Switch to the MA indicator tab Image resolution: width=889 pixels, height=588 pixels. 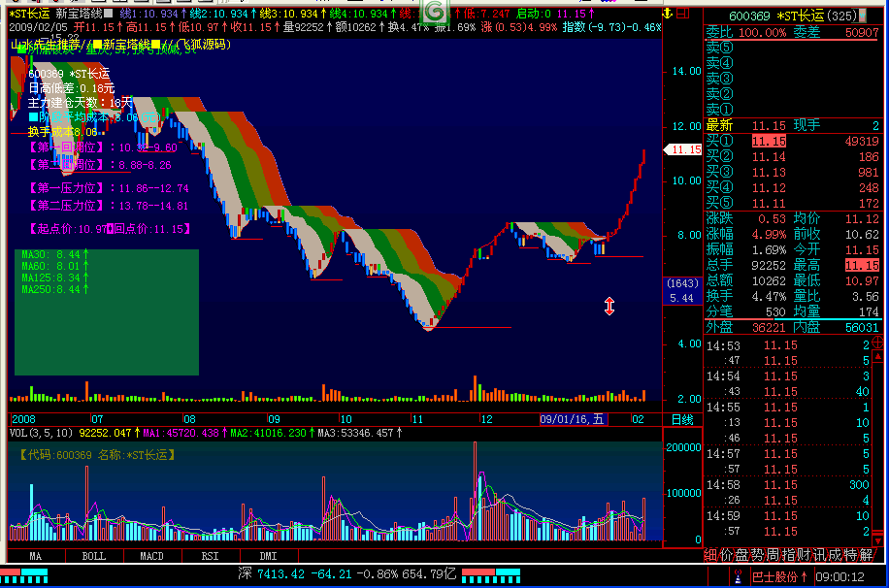(x=35, y=556)
